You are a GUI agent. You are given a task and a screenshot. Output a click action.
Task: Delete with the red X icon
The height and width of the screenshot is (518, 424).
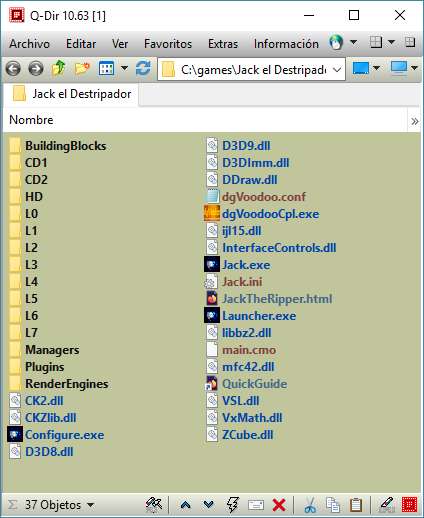click(279, 505)
